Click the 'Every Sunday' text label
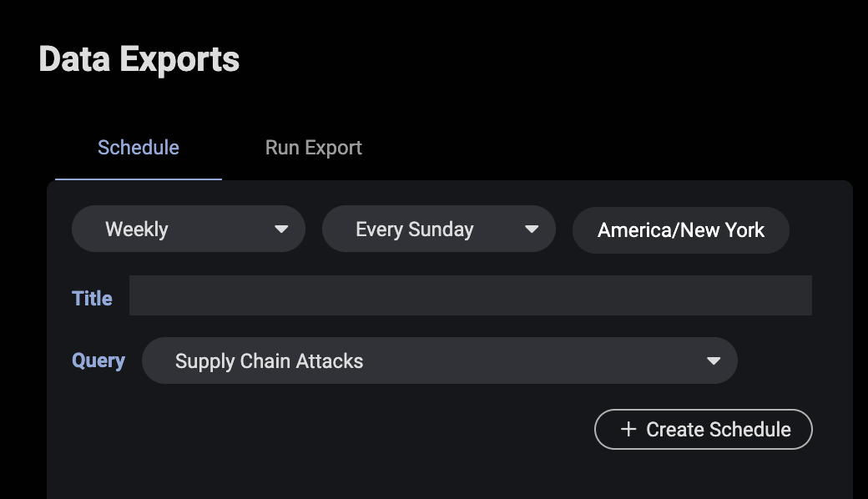The image size is (868, 499). (x=415, y=229)
